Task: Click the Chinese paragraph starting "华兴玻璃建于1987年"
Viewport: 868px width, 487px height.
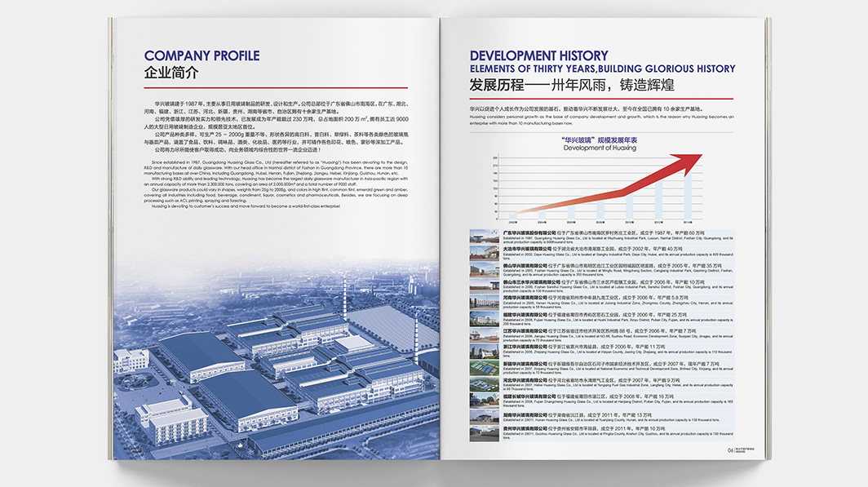Action: click(276, 108)
